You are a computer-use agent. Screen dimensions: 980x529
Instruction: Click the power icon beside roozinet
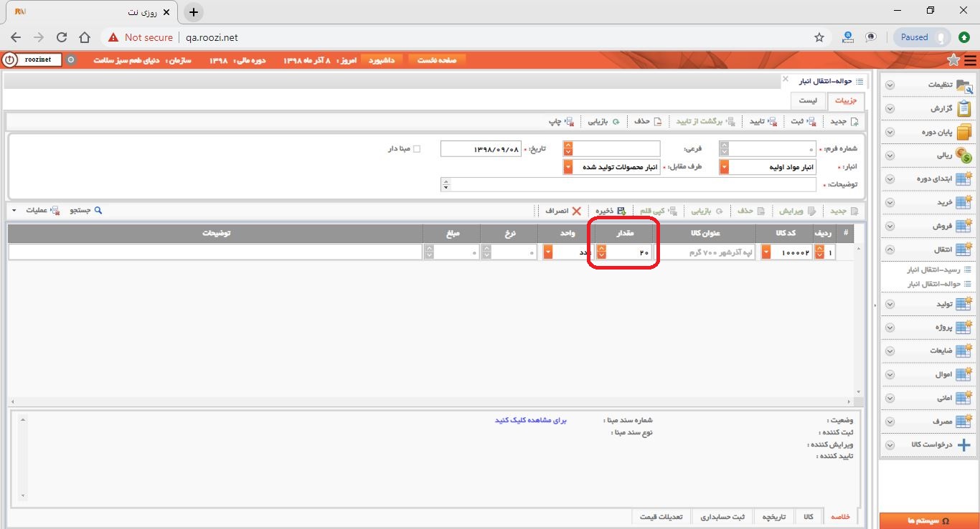coord(9,60)
